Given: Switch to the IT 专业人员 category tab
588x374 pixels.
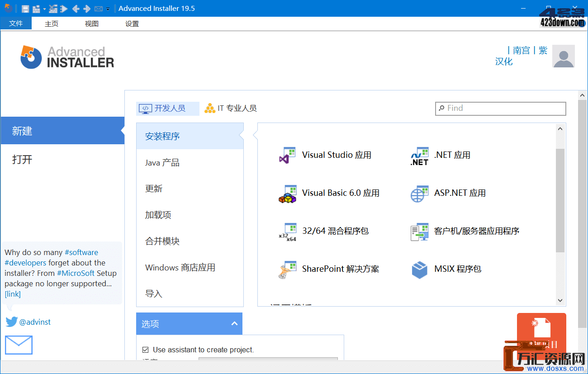Looking at the screenshot, I should click(x=231, y=109).
